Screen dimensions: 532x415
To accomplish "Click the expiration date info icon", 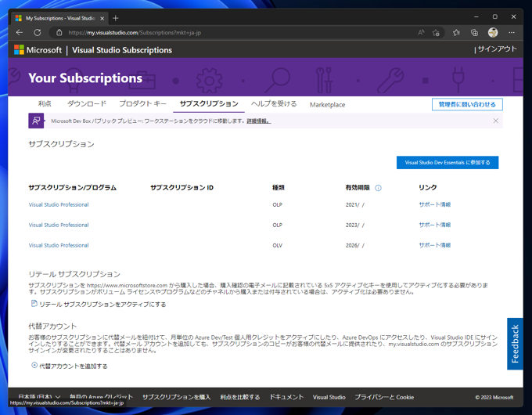I will (378, 188).
